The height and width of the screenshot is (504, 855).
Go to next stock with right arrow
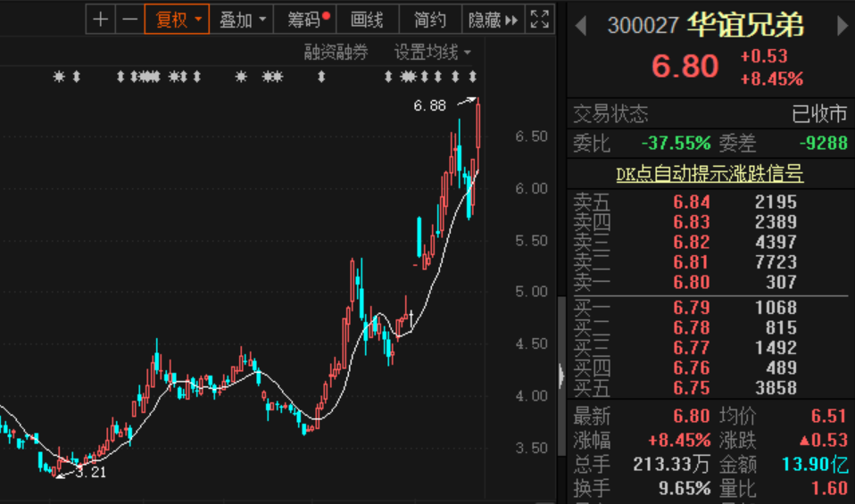point(842,27)
